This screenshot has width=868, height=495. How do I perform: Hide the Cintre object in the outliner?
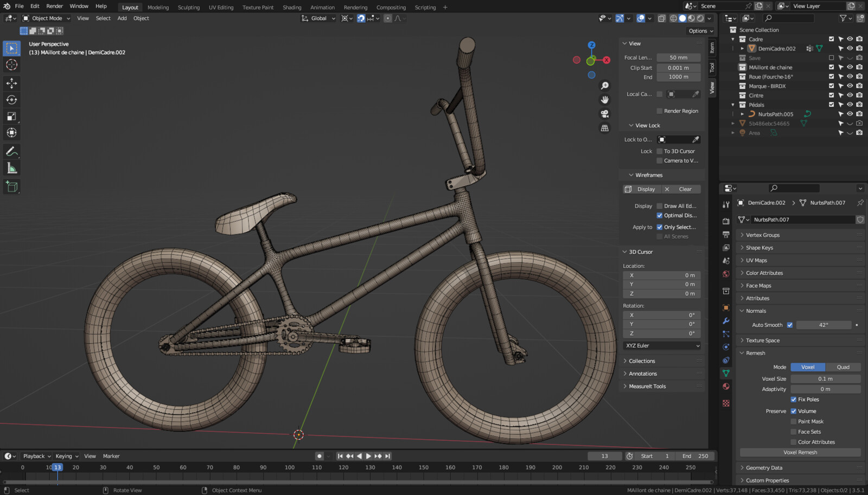coord(851,95)
